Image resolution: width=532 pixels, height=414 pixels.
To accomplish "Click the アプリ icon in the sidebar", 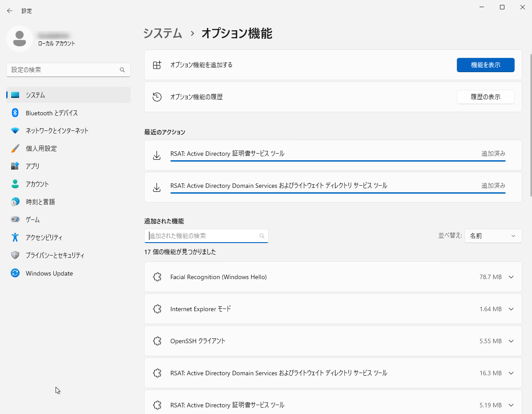I will (15, 166).
